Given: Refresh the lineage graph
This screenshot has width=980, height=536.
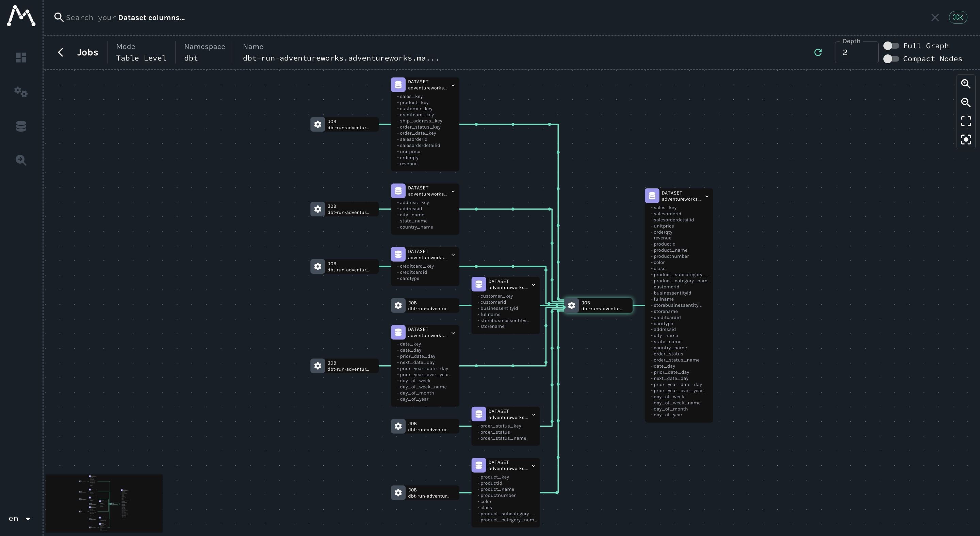Looking at the screenshot, I should (x=818, y=52).
